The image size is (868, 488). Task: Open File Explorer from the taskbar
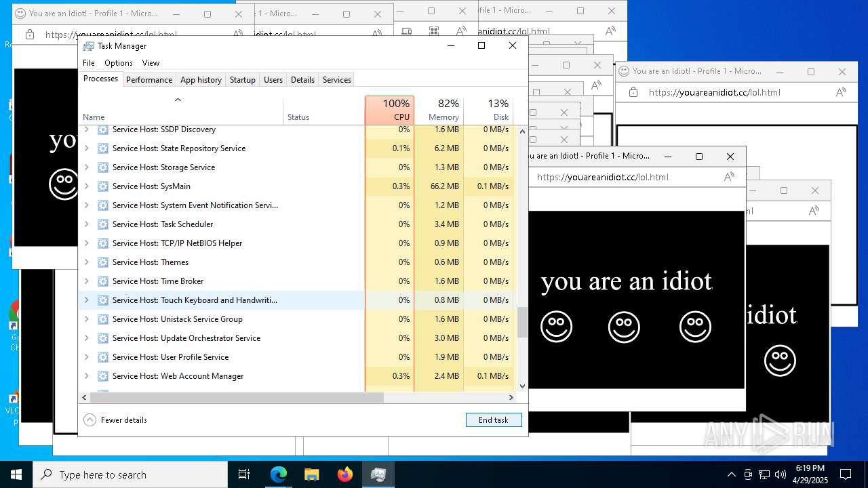(311, 474)
